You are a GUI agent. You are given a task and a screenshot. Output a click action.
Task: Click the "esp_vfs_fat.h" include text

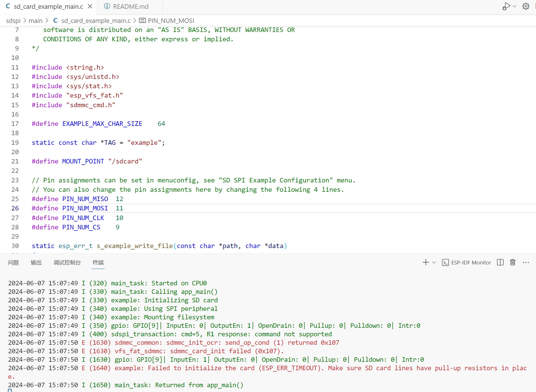click(95, 95)
